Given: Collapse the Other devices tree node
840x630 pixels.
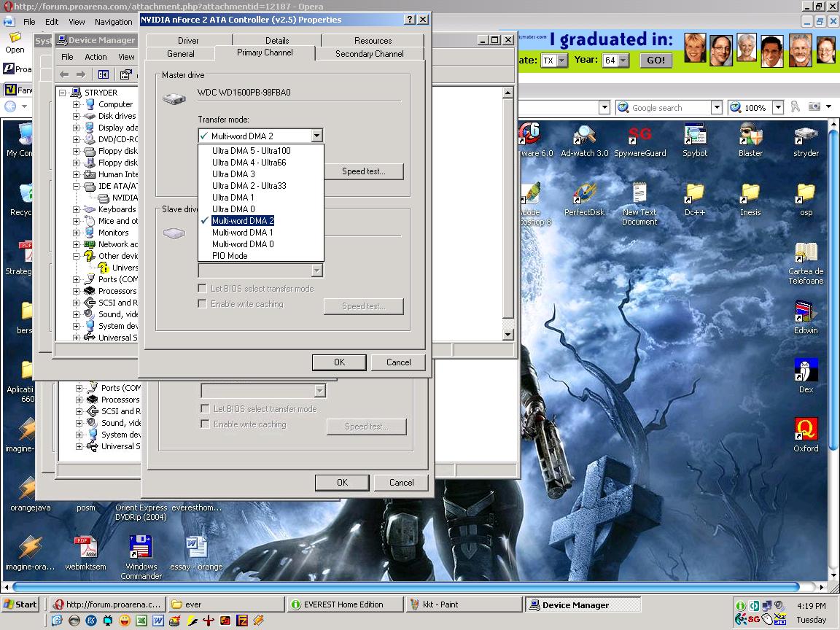Looking at the screenshot, I should click(76, 256).
